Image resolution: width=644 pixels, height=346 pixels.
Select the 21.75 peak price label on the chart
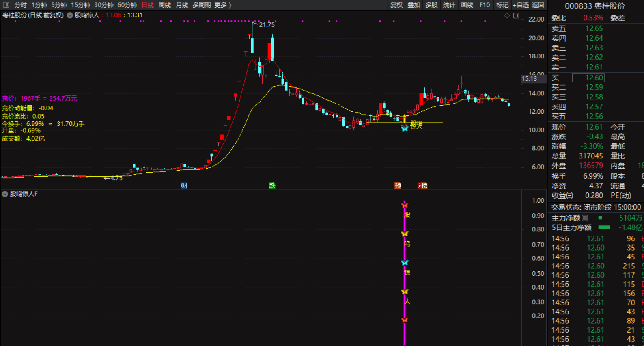(x=267, y=25)
